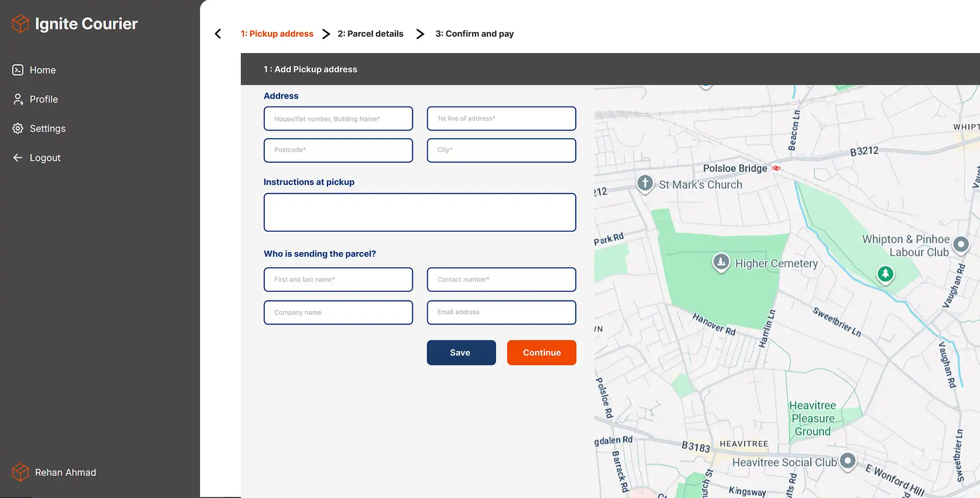Screen dimensions: 980x498
Task: Click the Ignite Courier title text
Action: 86,23
